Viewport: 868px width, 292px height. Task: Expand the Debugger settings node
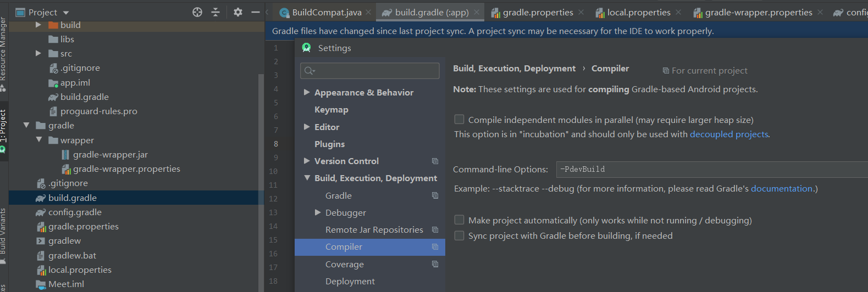pyautogui.click(x=318, y=212)
